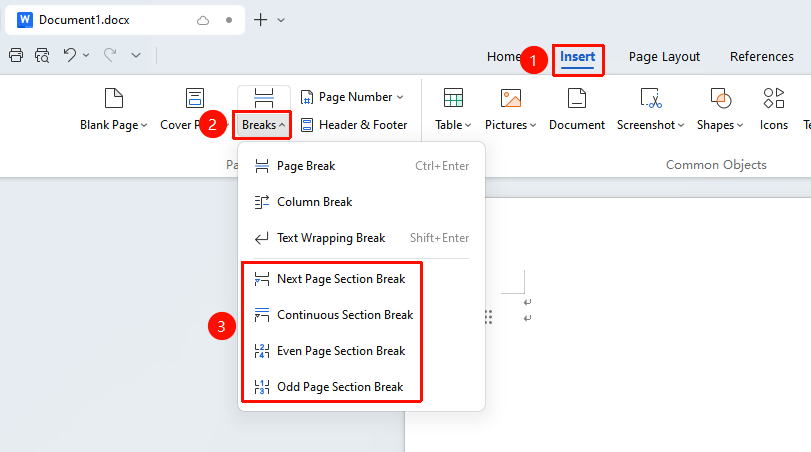Screen dimensions: 811x452
Task: Expand the Table dropdown arrow
Action: tap(468, 125)
